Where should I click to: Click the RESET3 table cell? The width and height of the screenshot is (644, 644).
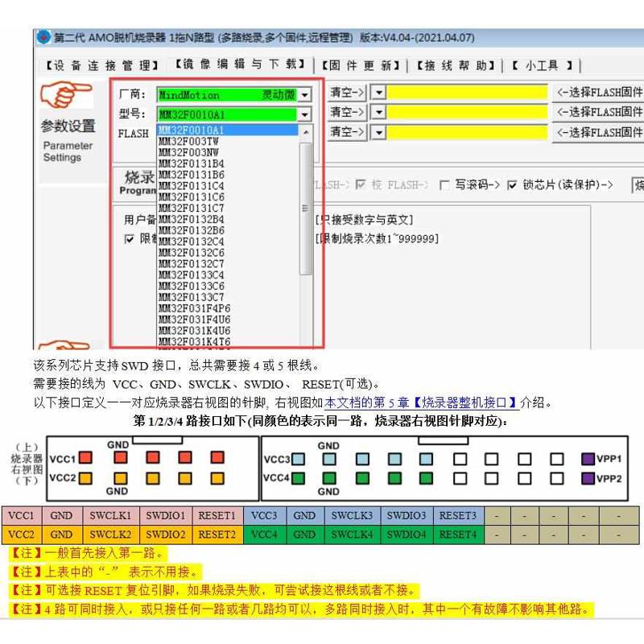pyautogui.click(x=458, y=515)
